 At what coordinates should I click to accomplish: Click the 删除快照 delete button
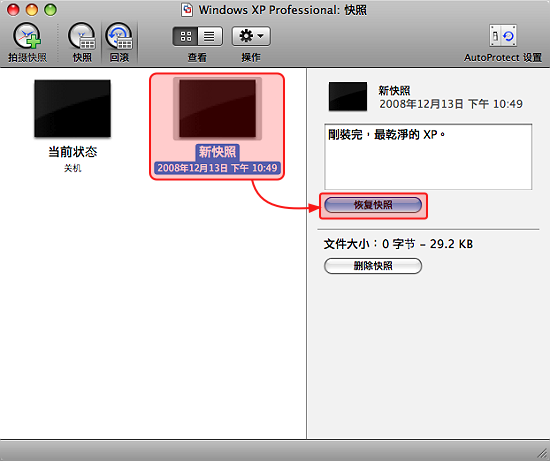[x=373, y=266]
